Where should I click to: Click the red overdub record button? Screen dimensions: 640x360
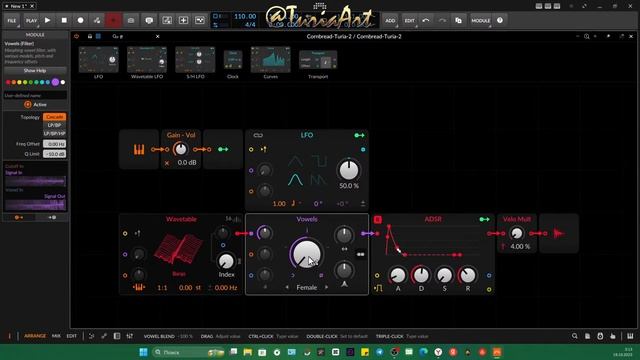pos(113,20)
